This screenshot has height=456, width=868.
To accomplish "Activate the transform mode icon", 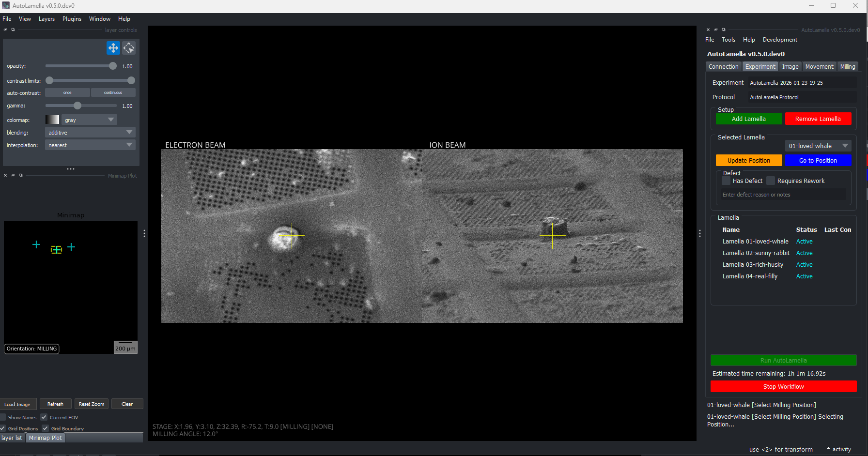I will coord(129,48).
